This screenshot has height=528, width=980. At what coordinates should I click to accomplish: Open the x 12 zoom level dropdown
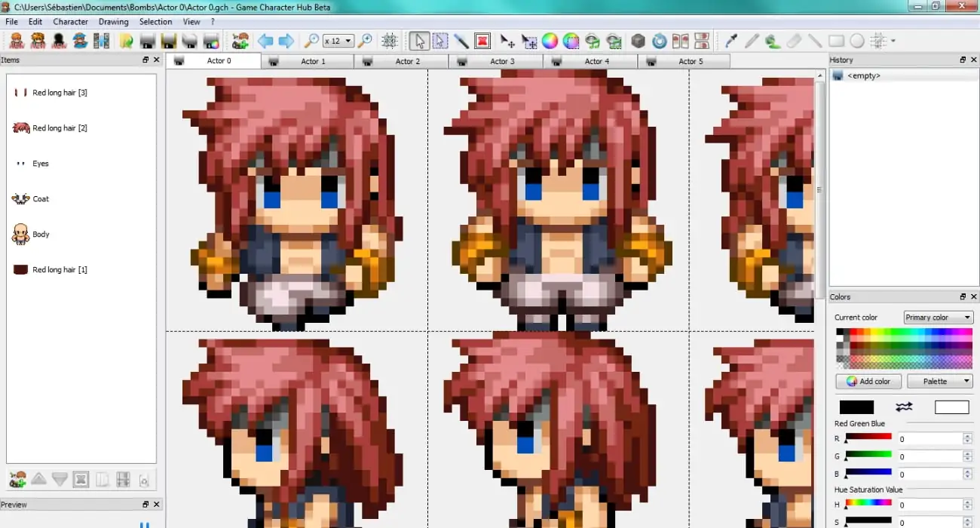[x=338, y=41]
